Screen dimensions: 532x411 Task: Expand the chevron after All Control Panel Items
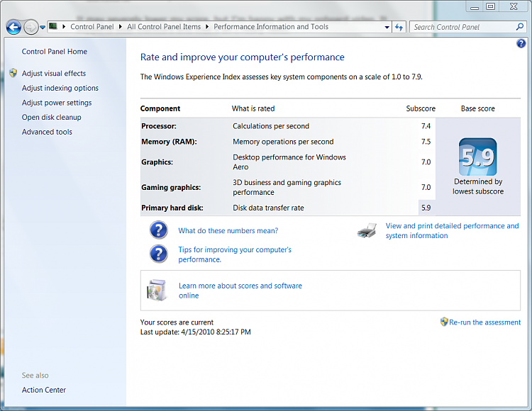pos(207,27)
